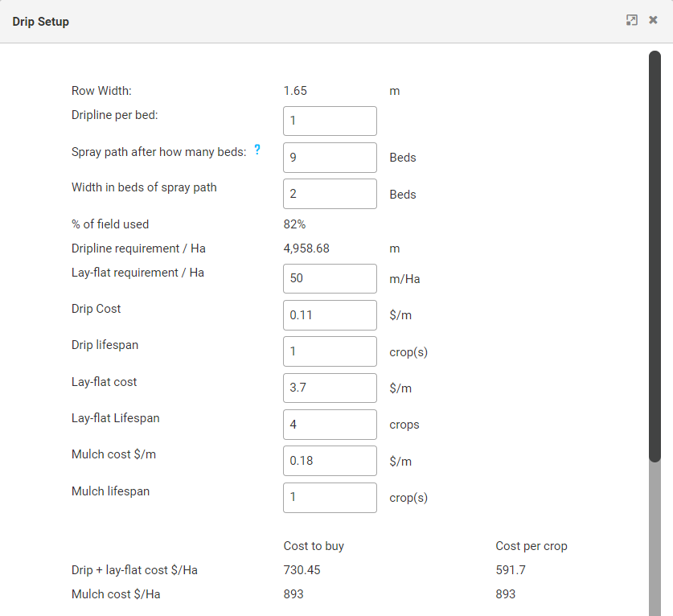The image size is (673, 616).
Task: Close the Drip Setup dialog
Action: click(x=653, y=20)
